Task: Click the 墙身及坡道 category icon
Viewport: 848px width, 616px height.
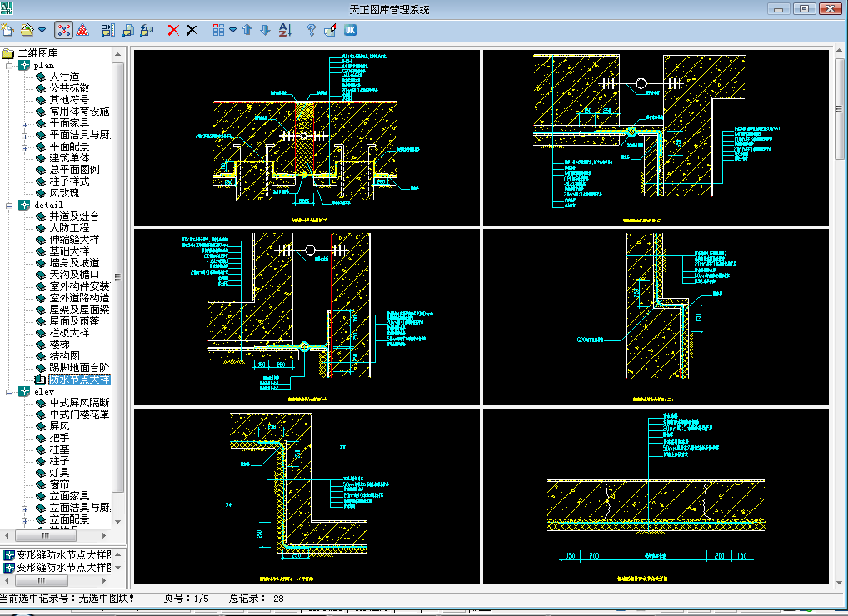Action: [x=41, y=263]
